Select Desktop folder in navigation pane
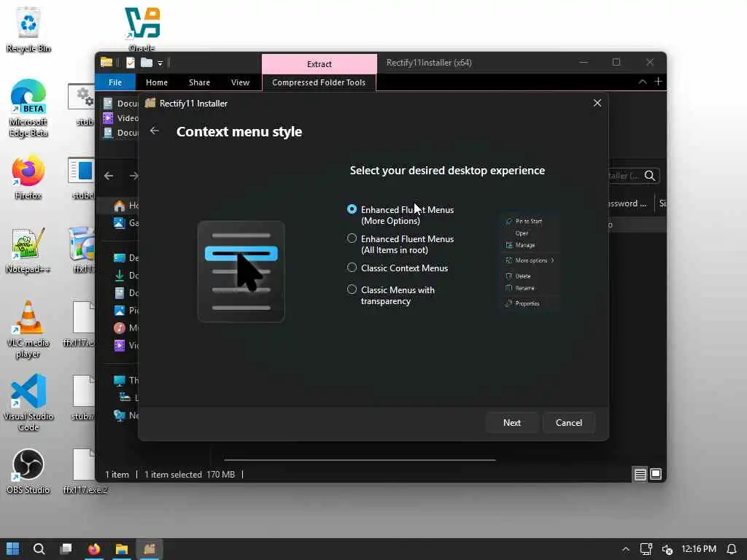Image resolution: width=747 pixels, height=560 pixels. 125,257
